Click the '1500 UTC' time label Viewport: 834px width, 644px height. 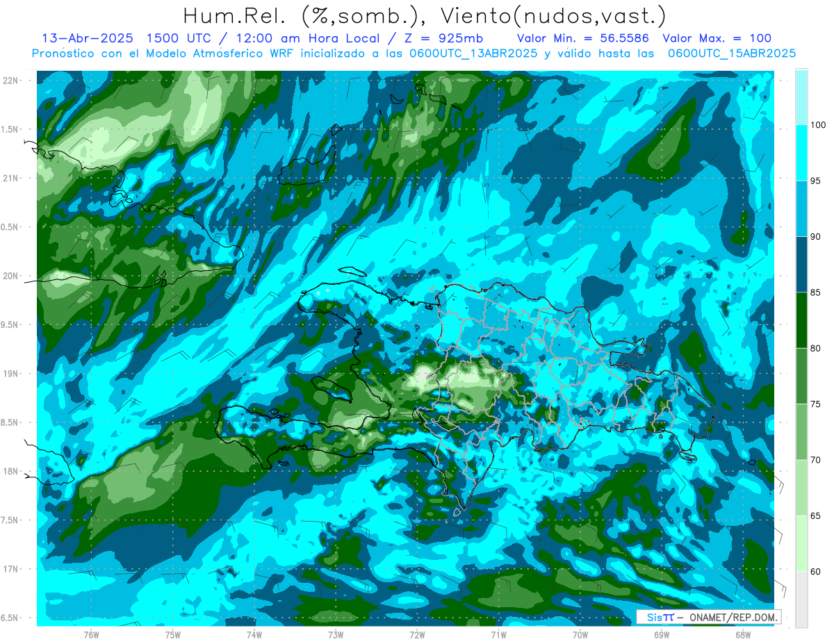point(179,38)
